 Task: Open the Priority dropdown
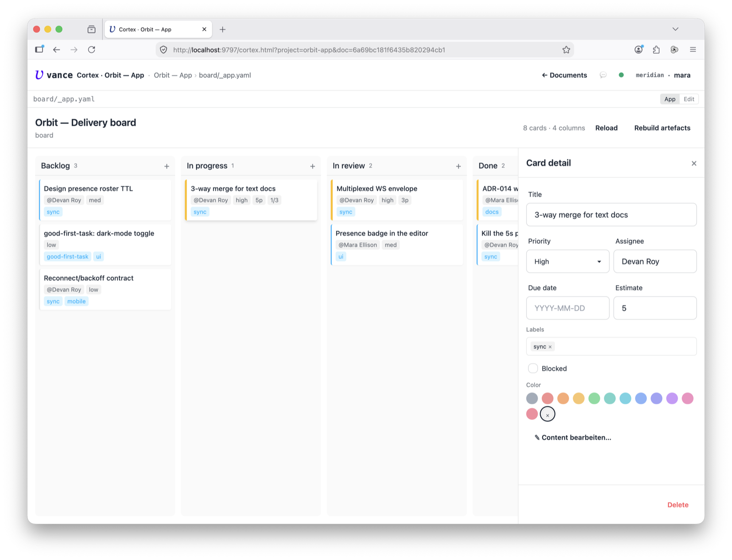(x=568, y=261)
